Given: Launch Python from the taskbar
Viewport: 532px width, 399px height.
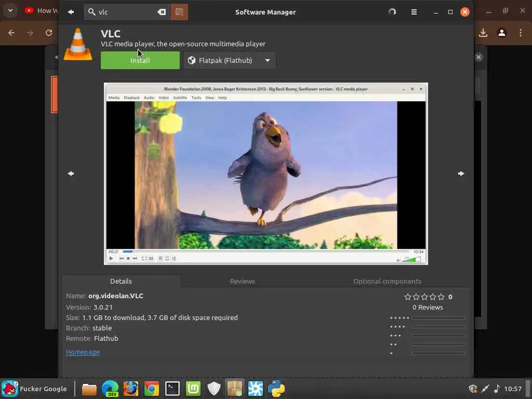Looking at the screenshot, I should 276,389.
